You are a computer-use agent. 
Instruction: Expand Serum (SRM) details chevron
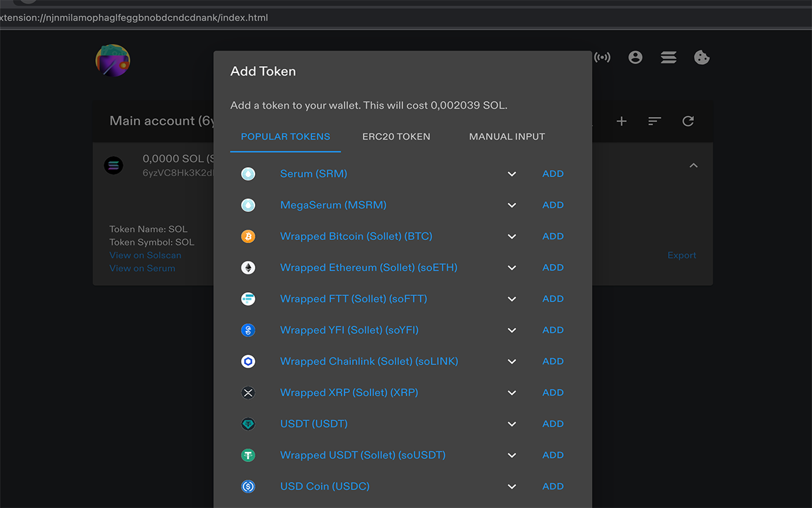(512, 174)
